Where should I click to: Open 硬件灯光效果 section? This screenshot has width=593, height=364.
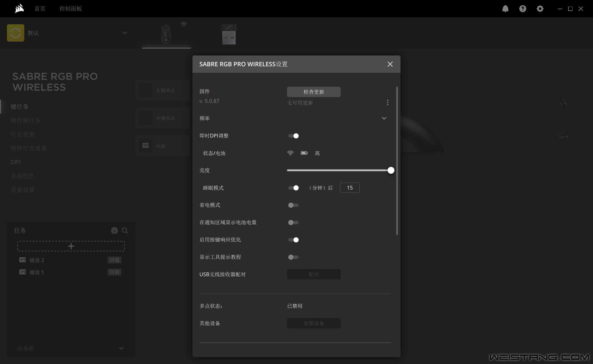click(28, 148)
